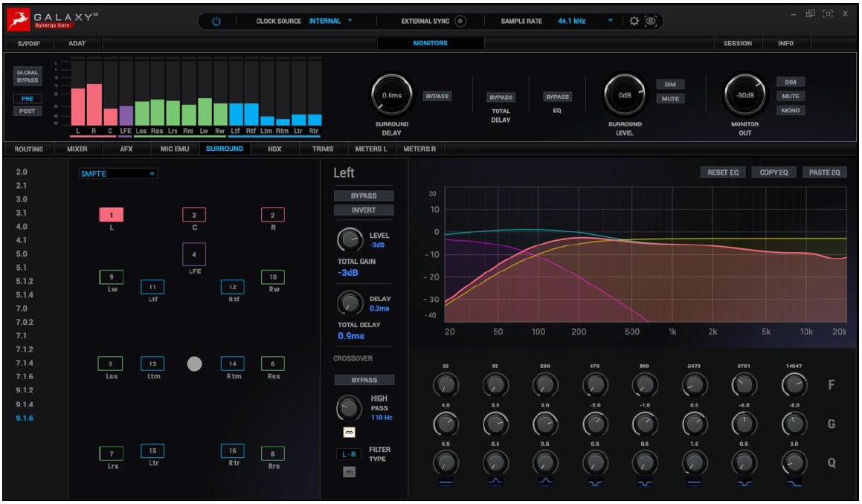Click the Copy EQ button
The image size is (862, 504).
coord(773,172)
